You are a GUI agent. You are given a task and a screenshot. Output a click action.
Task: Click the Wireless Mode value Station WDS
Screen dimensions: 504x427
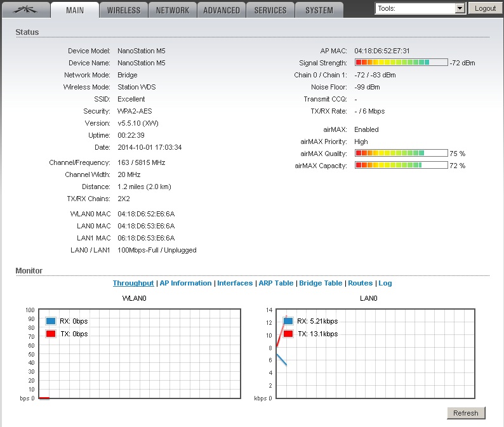136,87
